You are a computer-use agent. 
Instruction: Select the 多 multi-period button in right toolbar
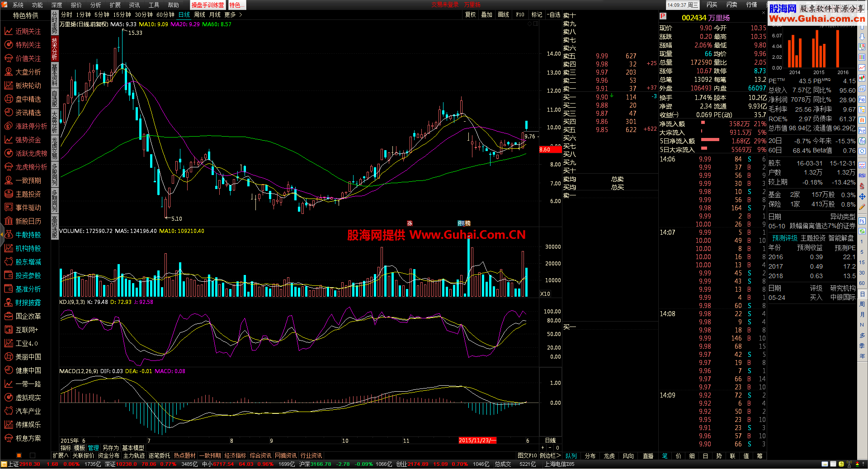(x=862, y=335)
